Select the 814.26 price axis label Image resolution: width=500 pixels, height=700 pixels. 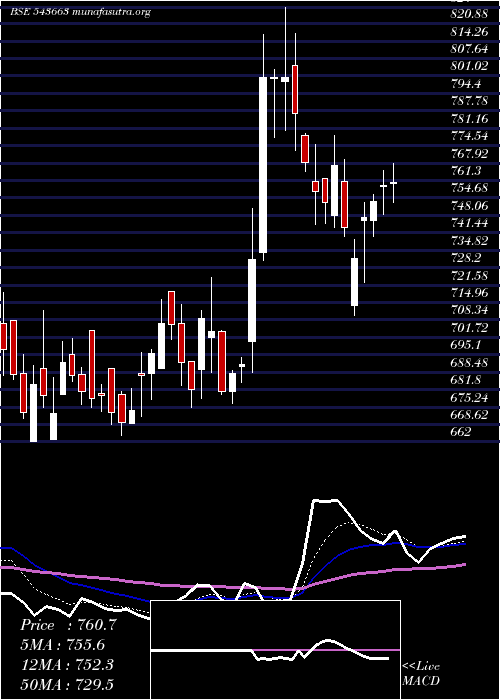click(469, 31)
